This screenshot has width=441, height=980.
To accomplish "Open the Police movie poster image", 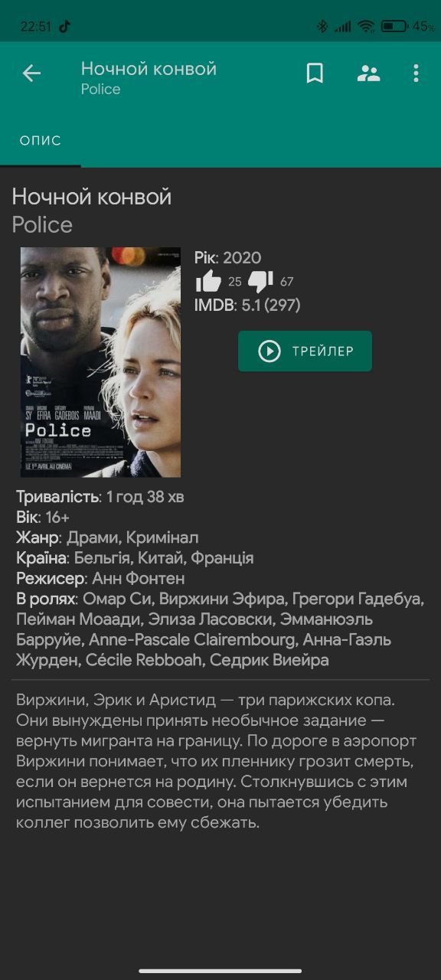I will (x=100, y=362).
